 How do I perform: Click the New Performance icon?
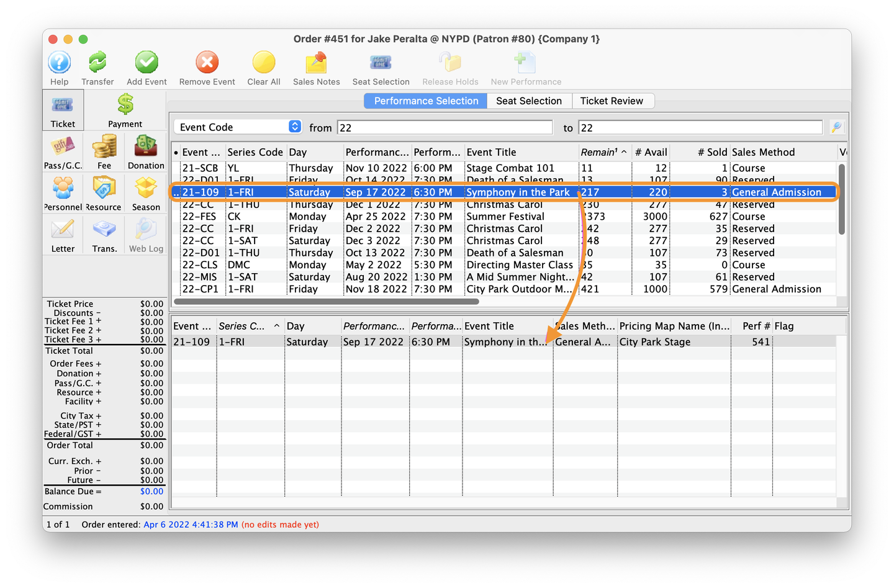tap(525, 63)
